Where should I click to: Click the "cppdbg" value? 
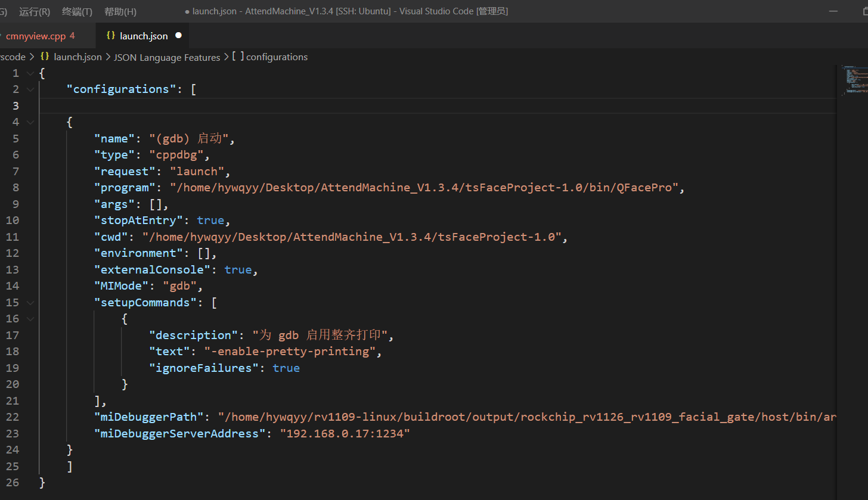(176, 155)
